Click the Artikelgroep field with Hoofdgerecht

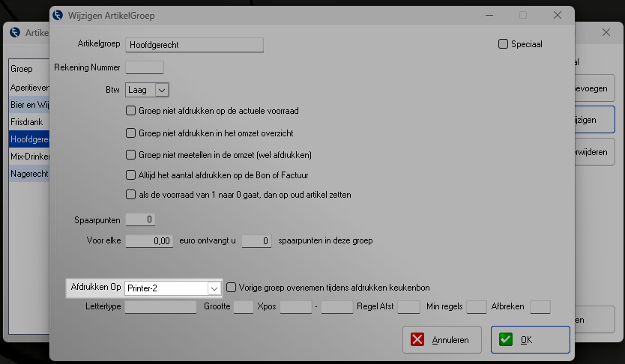[x=194, y=45]
